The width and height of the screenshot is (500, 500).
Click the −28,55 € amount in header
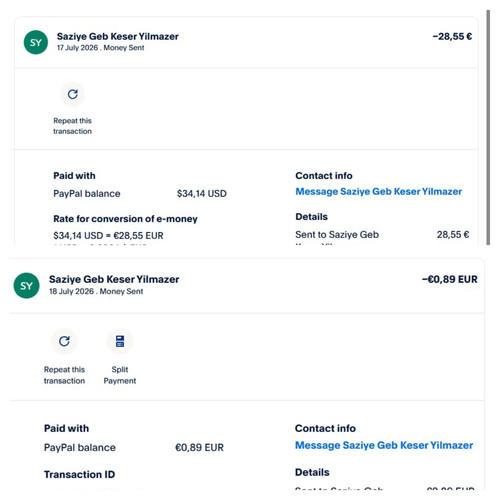pyautogui.click(x=452, y=36)
